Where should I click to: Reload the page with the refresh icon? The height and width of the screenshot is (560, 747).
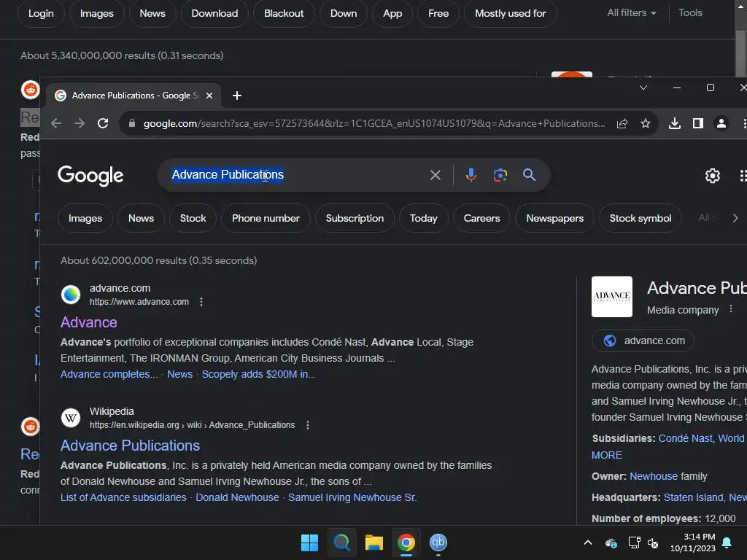[x=103, y=124]
